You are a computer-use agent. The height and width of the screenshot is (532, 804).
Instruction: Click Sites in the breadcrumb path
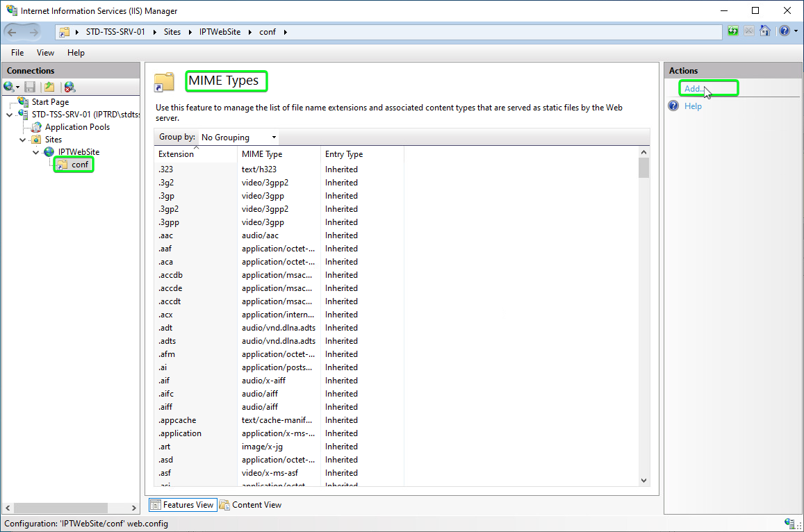(172, 32)
